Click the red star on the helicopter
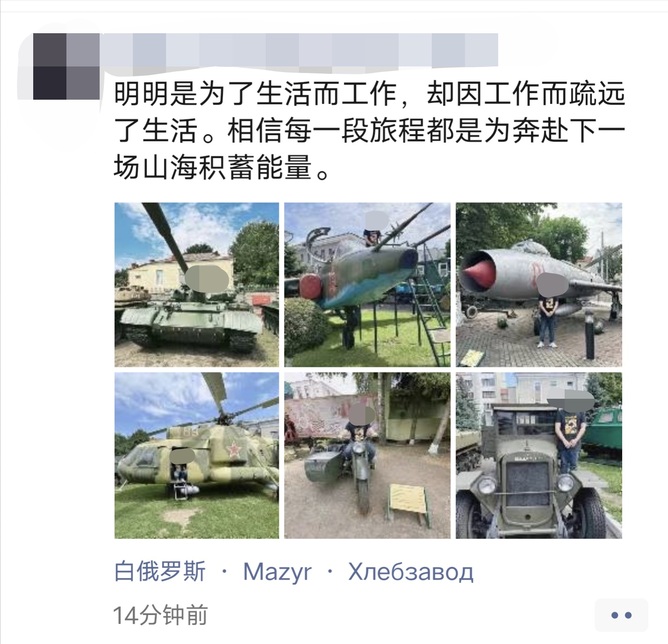This screenshot has width=668, height=644. pyautogui.click(x=234, y=450)
